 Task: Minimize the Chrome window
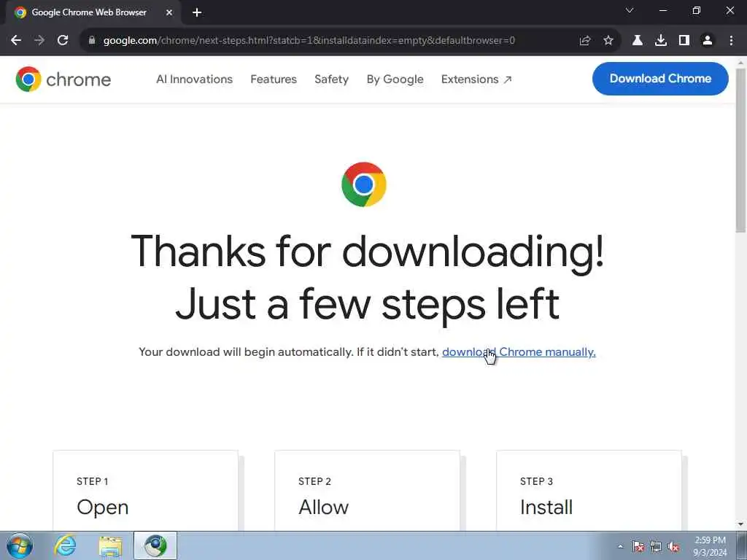(x=662, y=10)
